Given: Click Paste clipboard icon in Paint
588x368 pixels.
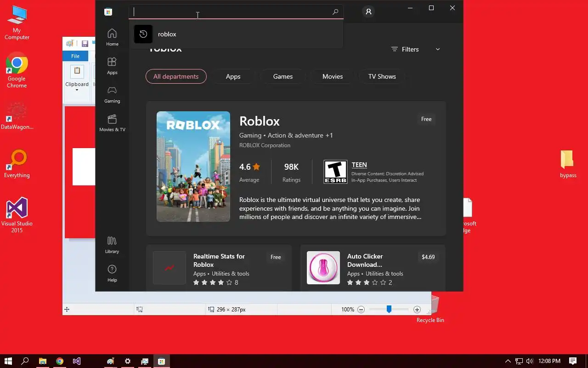Looking at the screenshot, I should click(77, 71).
